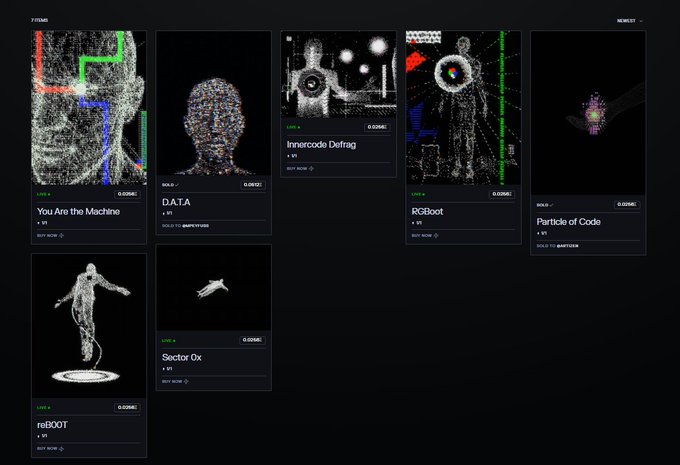
Task: Click the 1/1 edition label under Sector 0x
Action: pos(167,369)
